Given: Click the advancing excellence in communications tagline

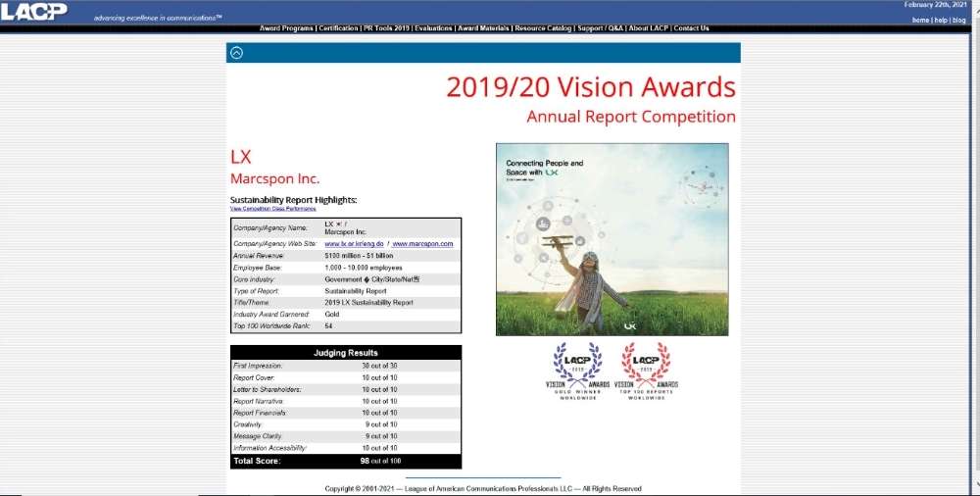Looking at the screenshot, I should pyautogui.click(x=158, y=19).
